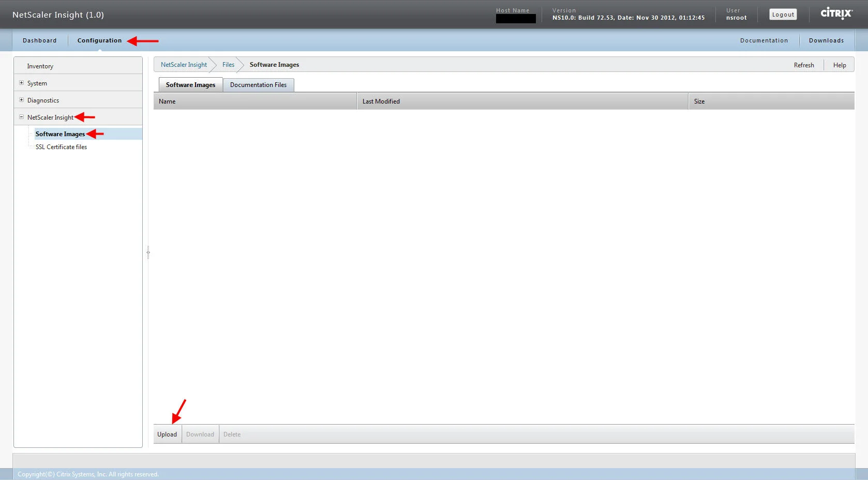The height and width of the screenshot is (480, 868).
Task: Open Software Images in the sidebar
Action: tap(60, 134)
